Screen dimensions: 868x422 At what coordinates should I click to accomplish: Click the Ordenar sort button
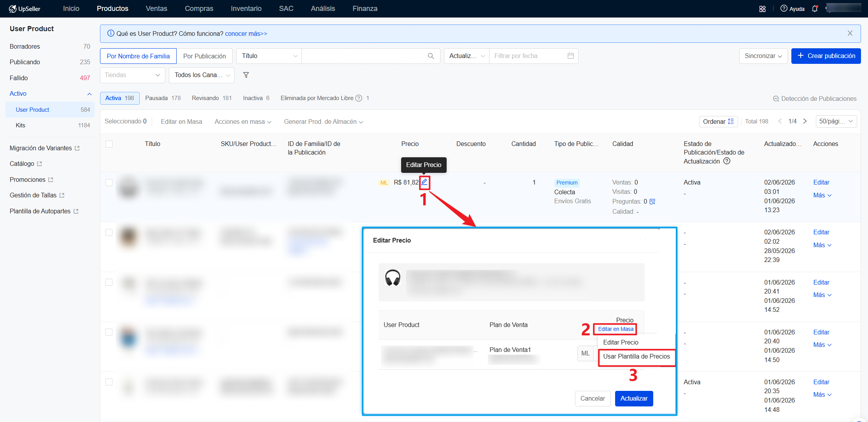718,121
